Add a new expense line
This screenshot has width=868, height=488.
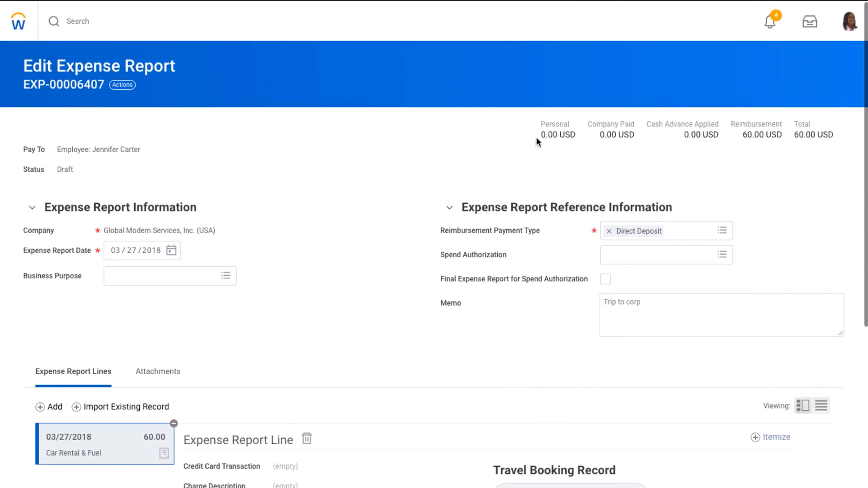[49, 407]
